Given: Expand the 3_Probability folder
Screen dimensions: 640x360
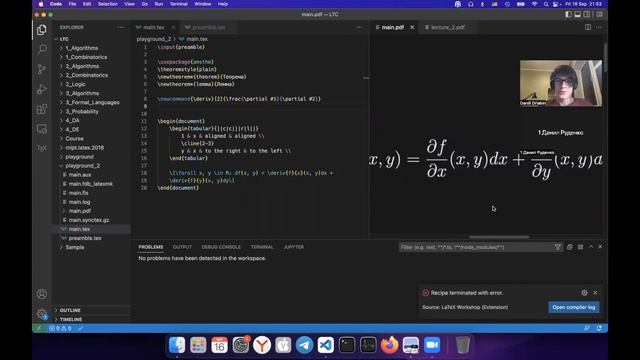Looking at the screenshot, I should [x=82, y=111].
